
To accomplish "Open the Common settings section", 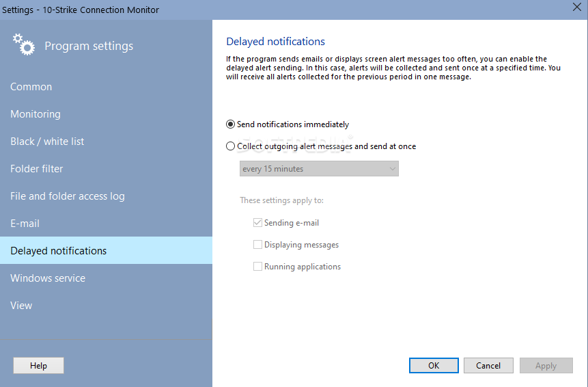I will [x=106, y=87].
